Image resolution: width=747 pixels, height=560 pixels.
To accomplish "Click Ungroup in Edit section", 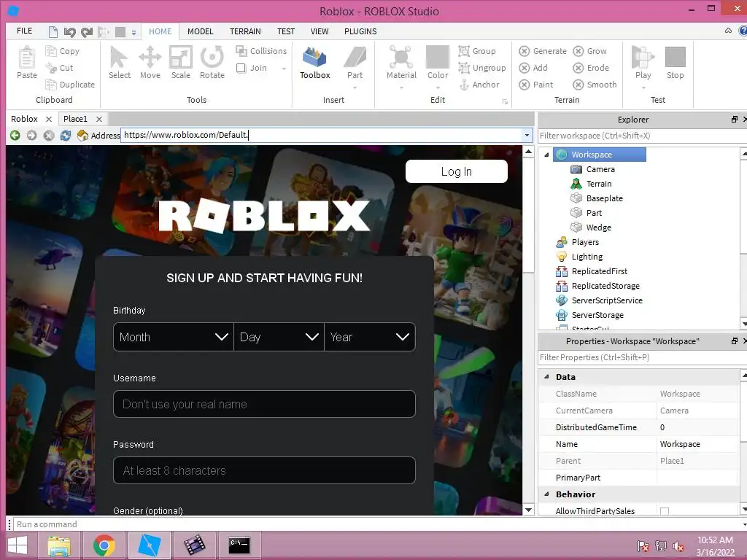I will coord(481,68).
